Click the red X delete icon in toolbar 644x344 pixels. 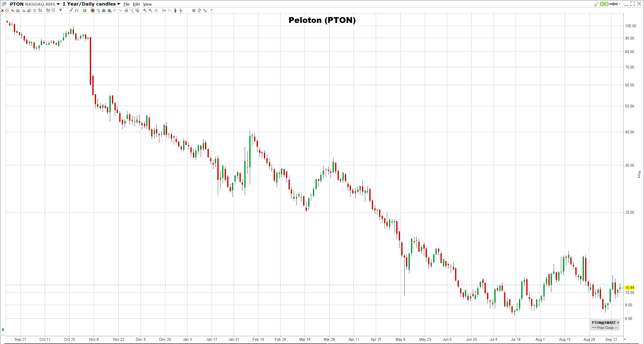3,10
